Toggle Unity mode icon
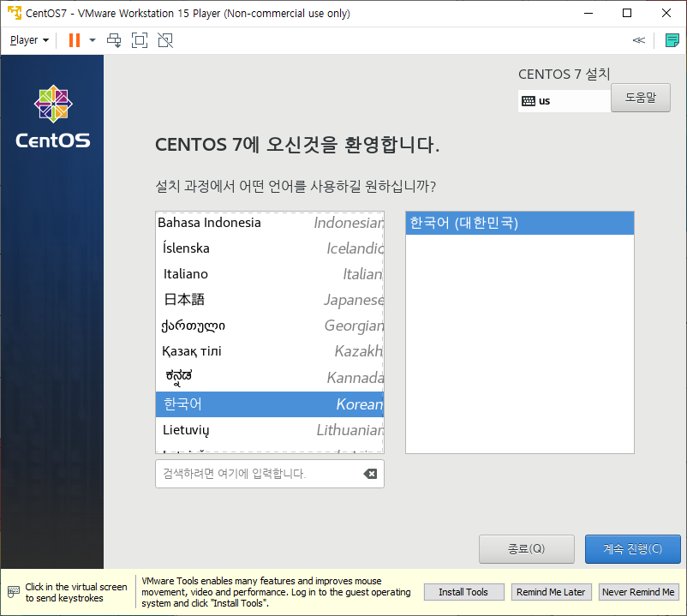The height and width of the screenshot is (616, 687). (x=165, y=40)
